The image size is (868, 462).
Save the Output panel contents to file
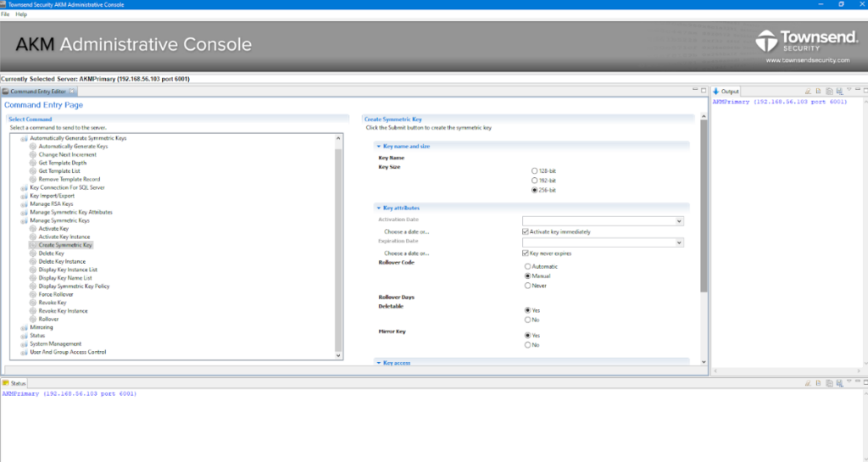pyautogui.click(x=839, y=92)
